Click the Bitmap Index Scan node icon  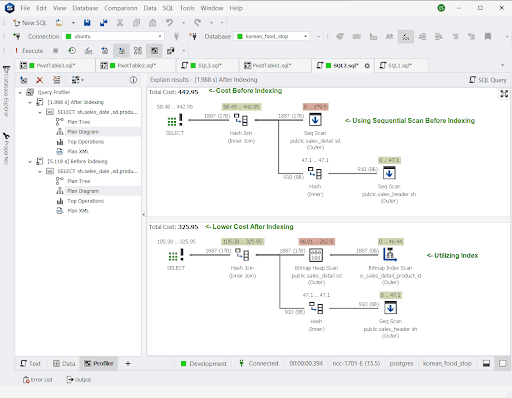click(x=390, y=255)
